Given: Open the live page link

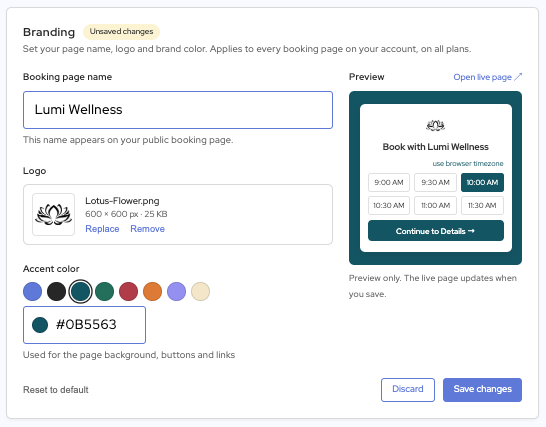Looking at the screenshot, I should [x=488, y=77].
